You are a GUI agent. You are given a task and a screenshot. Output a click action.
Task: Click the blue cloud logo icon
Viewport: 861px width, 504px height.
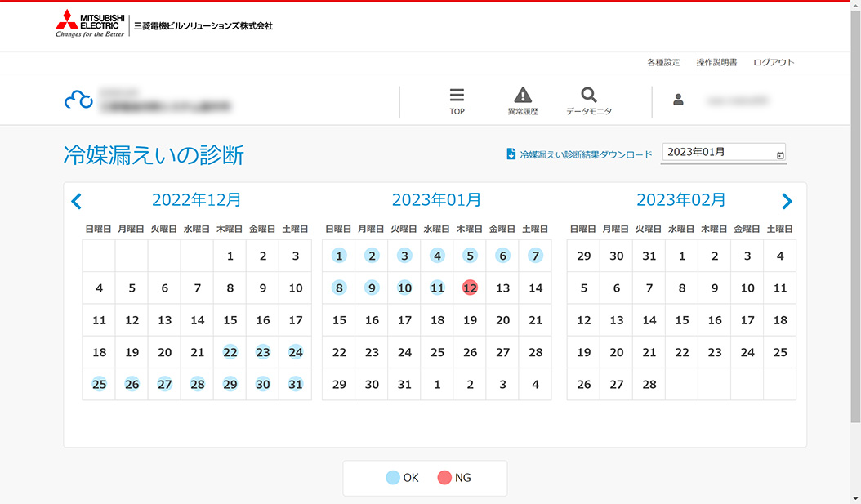[x=78, y=100]
